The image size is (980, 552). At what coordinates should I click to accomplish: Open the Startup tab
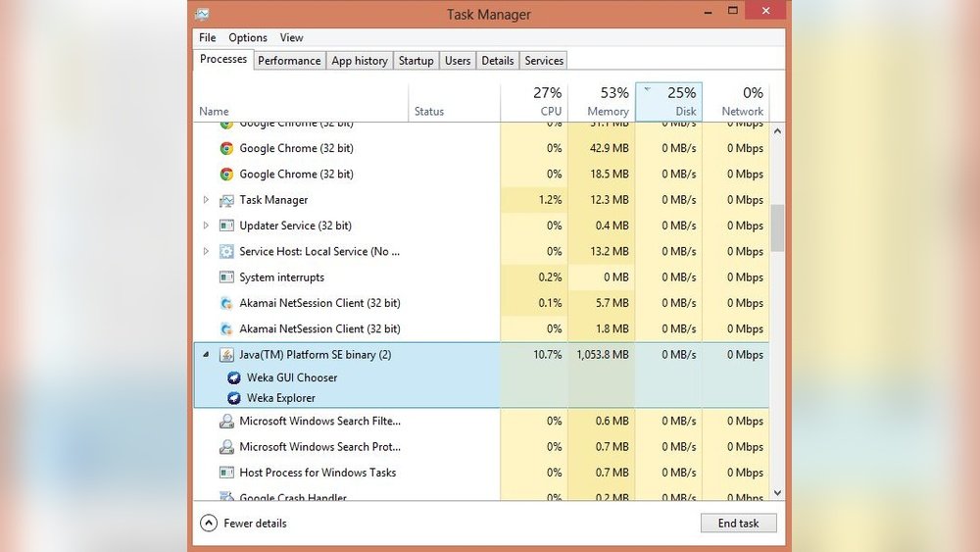click(416, 61)
